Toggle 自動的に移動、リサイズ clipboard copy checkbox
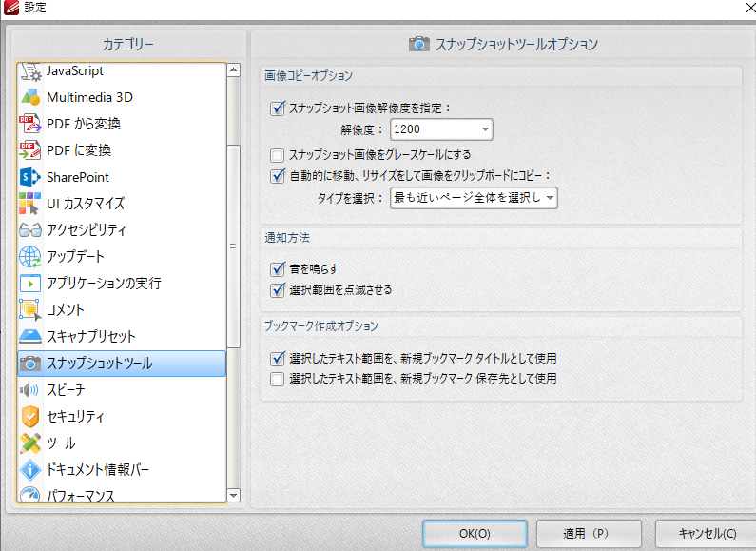 [278, 176]
